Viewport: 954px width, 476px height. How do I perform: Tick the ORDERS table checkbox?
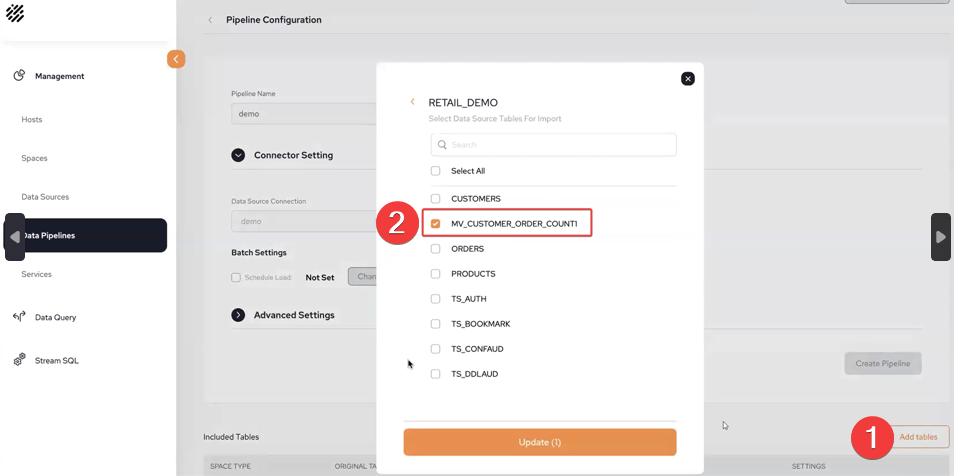(x=435, y=249)
